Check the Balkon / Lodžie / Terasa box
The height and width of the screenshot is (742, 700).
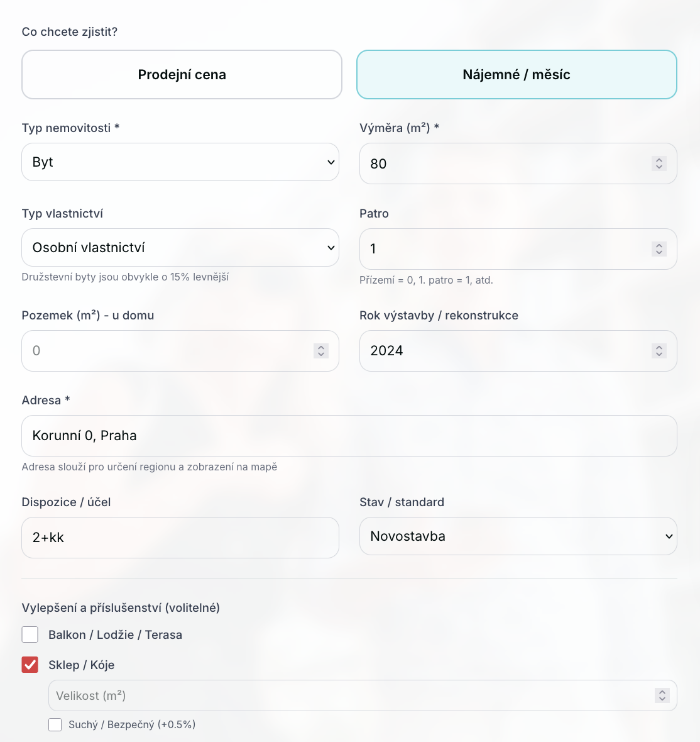30,634
